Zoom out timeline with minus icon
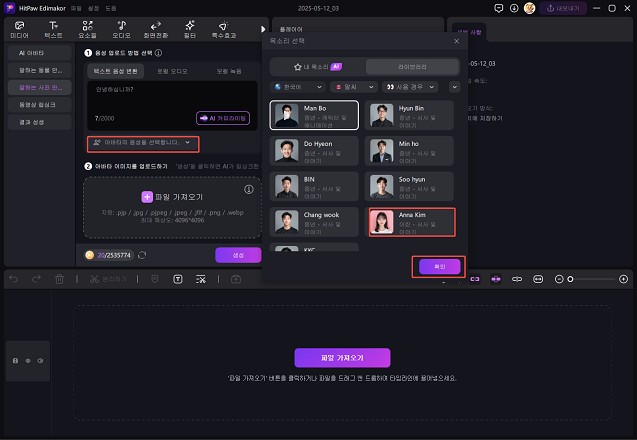Screen dimensions: 637x440 [x=559, y=279]
